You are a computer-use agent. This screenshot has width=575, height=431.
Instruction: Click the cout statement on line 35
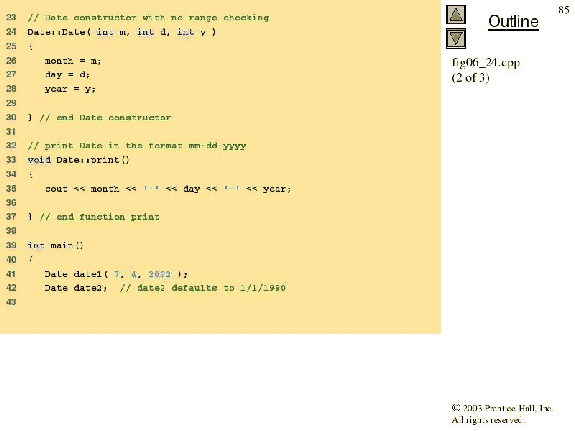[x=168, y=189]
